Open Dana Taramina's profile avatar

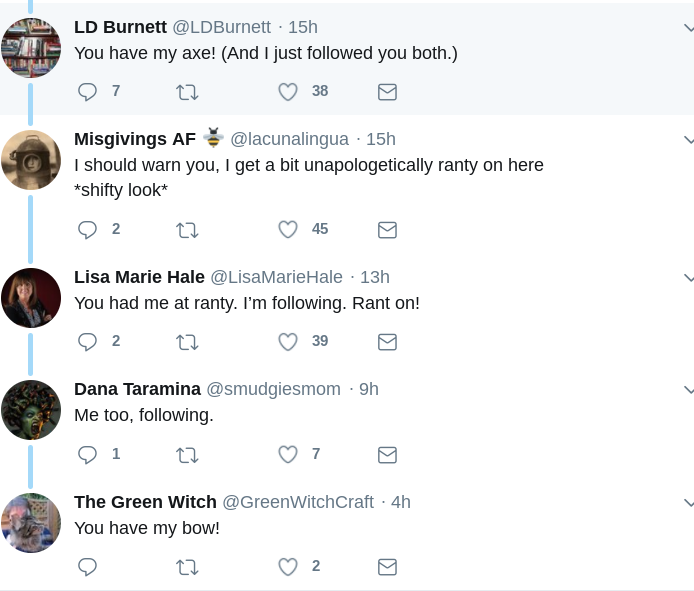tap(31, 410)
